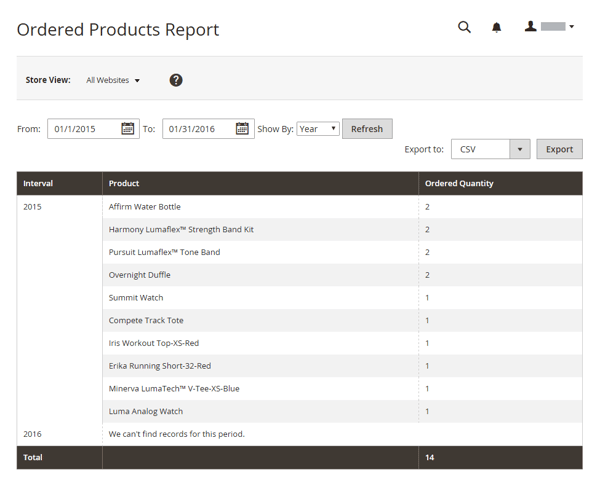The height and width of the screenshot is (486, 600).
Task: Select the Affirm Water Bottle row
Action: click(x=145, y=207)
